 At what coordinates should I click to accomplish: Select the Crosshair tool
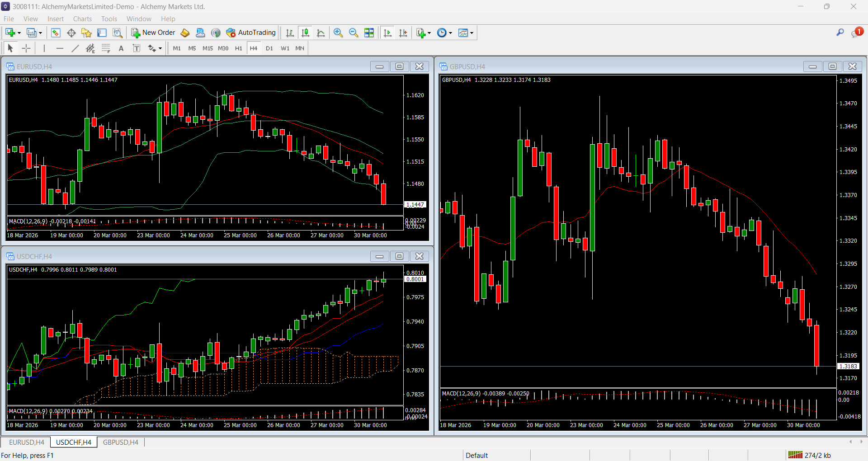coord(26,48)
